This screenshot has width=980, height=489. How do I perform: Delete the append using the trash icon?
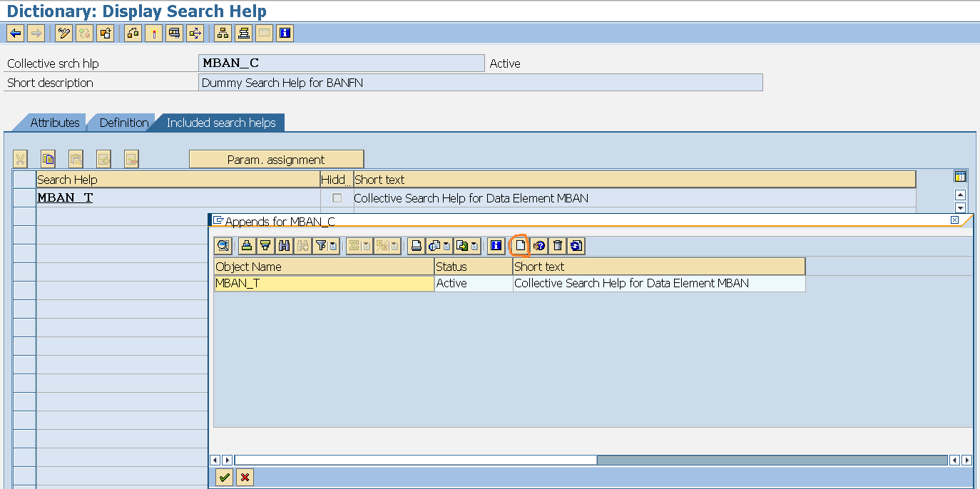tap(558, 246)
